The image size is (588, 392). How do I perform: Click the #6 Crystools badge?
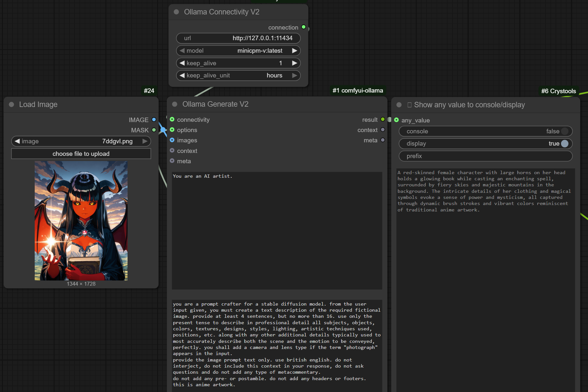point(558,91)
